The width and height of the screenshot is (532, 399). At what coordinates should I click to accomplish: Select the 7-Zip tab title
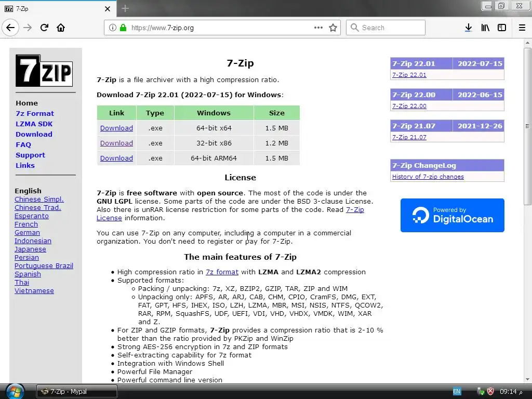[22, 9]
